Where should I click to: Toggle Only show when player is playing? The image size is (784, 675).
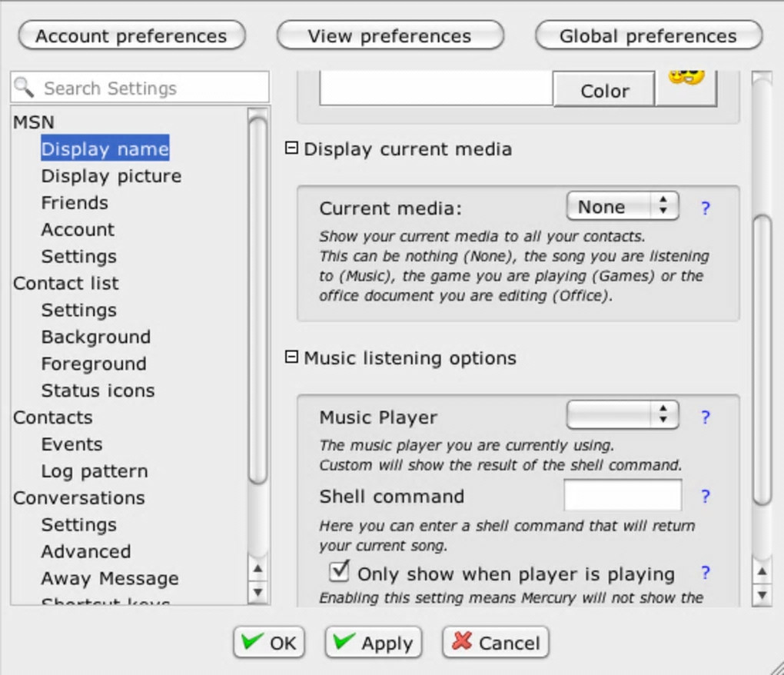click(339, 572)
